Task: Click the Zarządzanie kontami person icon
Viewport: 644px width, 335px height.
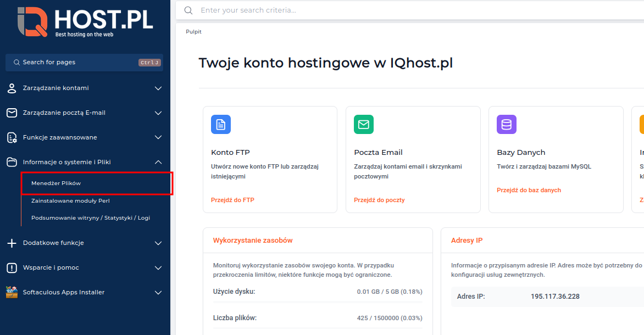Action: (x=12, y=88)
